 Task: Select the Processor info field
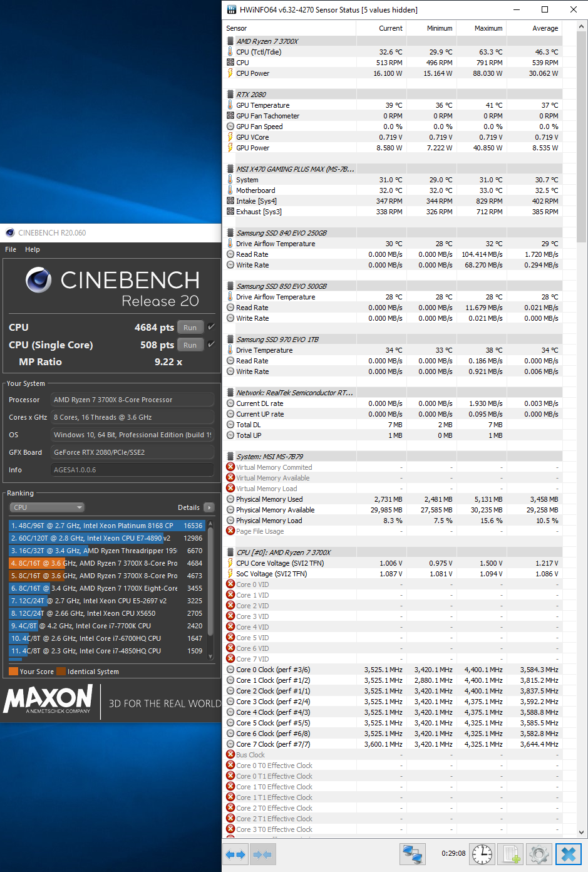pyautogui.click(x=132, y=400)
